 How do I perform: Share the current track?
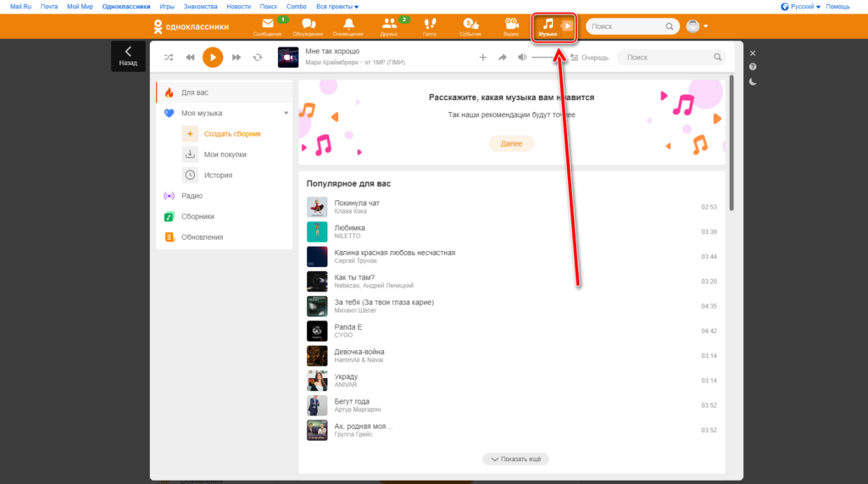pos(502,58)
